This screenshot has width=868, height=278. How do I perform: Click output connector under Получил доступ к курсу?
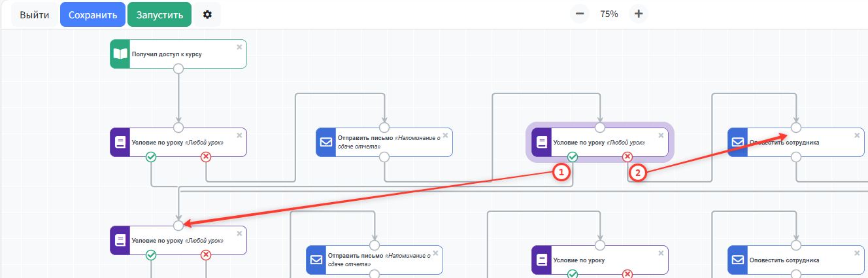(178, 68)
